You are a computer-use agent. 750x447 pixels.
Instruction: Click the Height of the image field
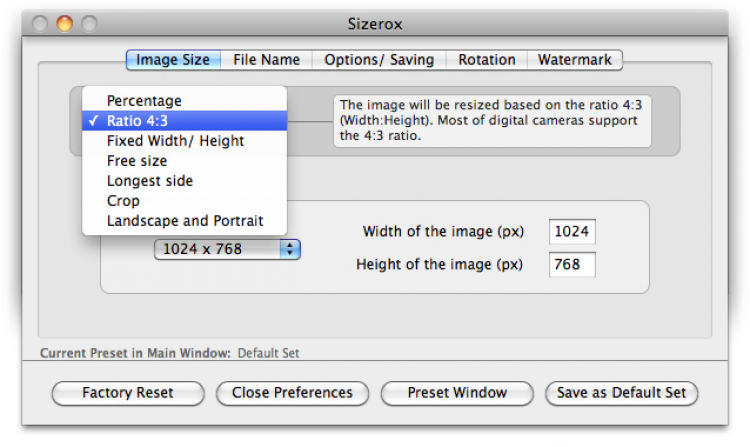pos(572,265)
